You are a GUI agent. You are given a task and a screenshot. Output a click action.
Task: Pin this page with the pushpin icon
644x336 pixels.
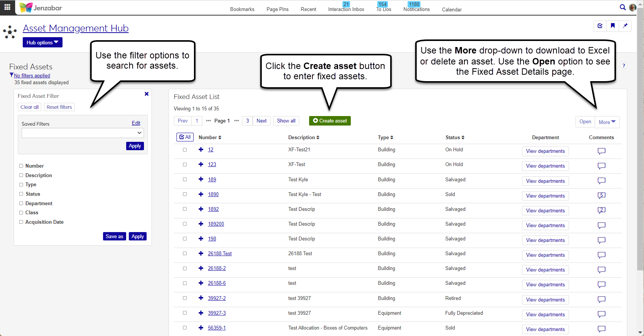point(625,26)
